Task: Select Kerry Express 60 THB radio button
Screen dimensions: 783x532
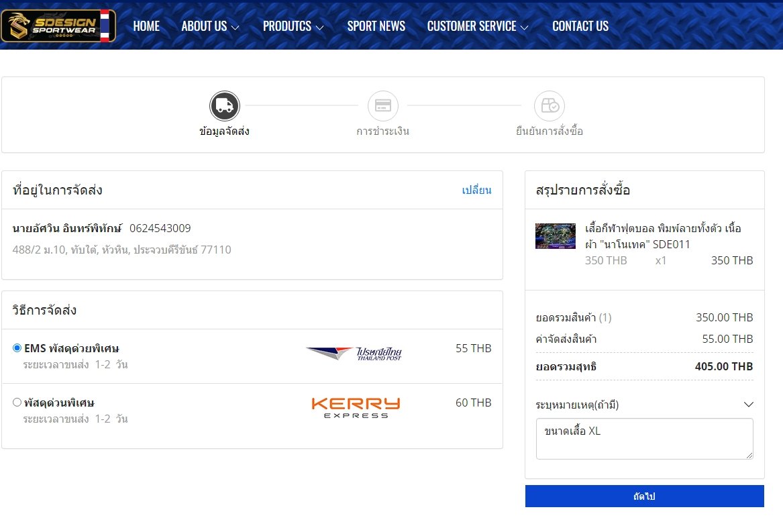Action: (x=17, y=403)
